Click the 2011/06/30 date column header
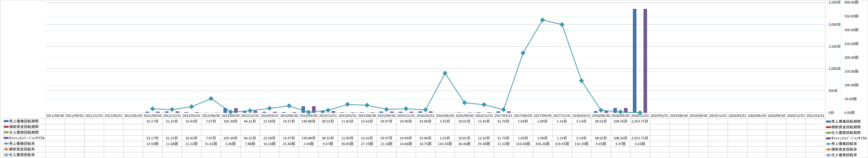This screenshot has width=868, height=158. coord(55,116)
